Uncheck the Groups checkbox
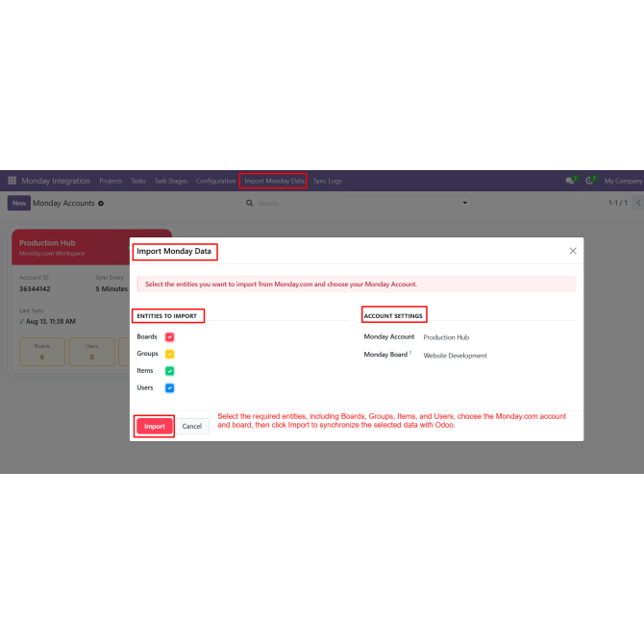Screen dimensions: 644x644 click(x=169, y=354)
